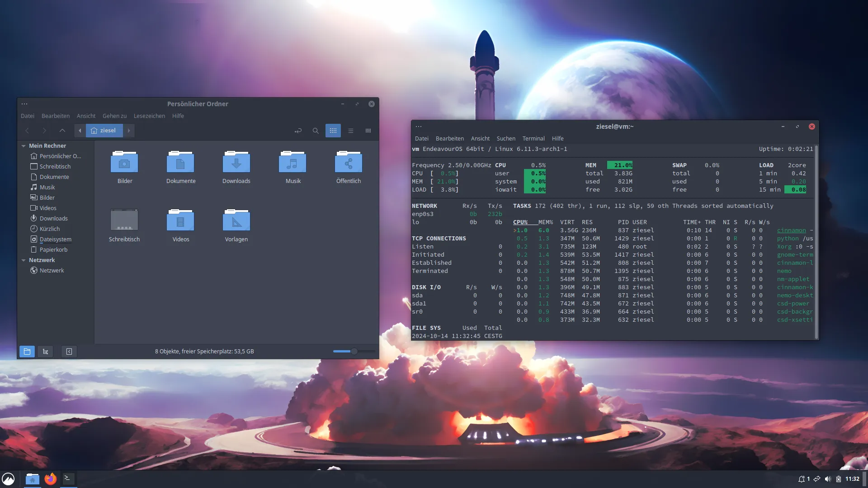The image size is (868, 488).
Task: Adjust the icon zoom slider
Action: 354,352
